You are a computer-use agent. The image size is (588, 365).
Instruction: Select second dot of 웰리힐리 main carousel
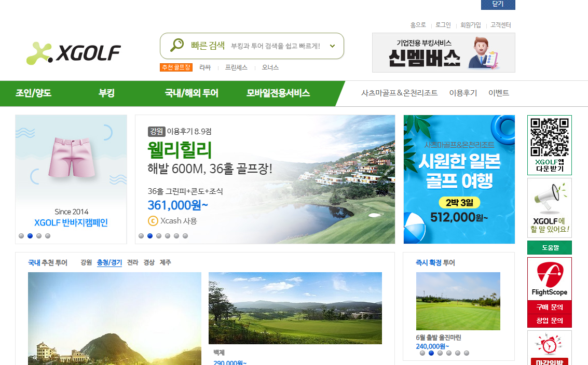(150, 236)
